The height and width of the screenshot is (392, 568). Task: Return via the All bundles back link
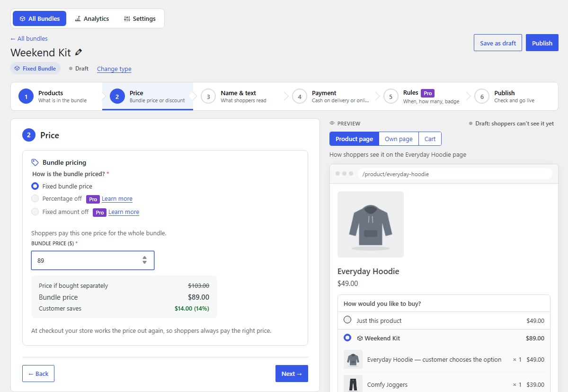point(29,39)
